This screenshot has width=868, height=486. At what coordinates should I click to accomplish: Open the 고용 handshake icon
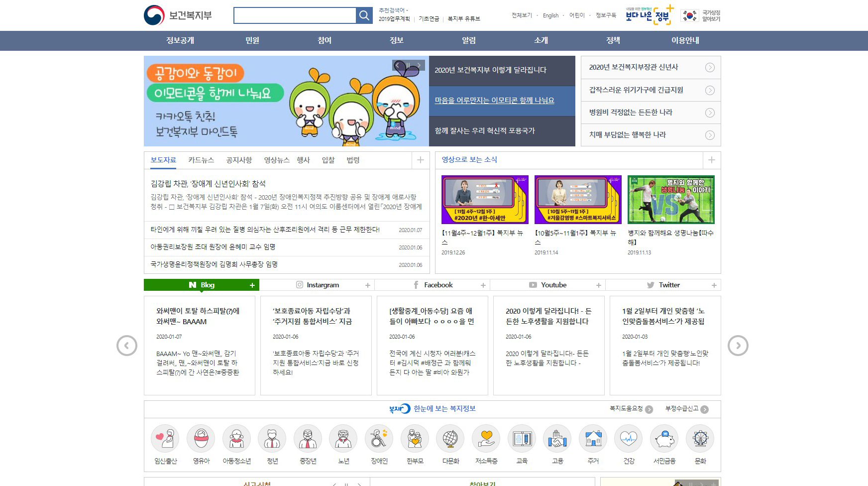557,439
